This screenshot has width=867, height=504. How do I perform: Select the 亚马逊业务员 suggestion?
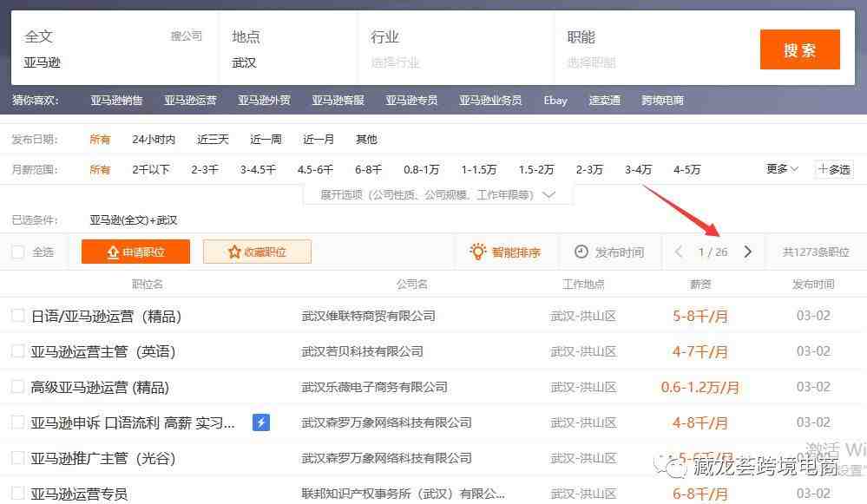(x=489, y=100)
